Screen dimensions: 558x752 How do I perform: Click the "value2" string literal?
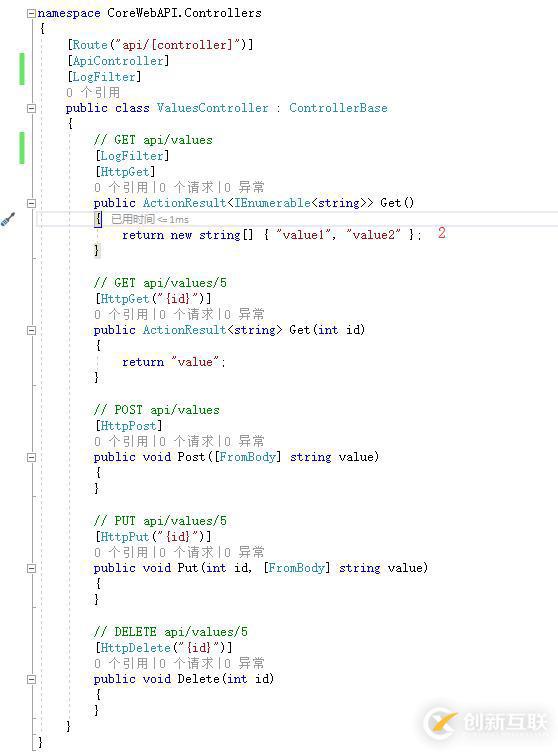click(x=373, y=235)
